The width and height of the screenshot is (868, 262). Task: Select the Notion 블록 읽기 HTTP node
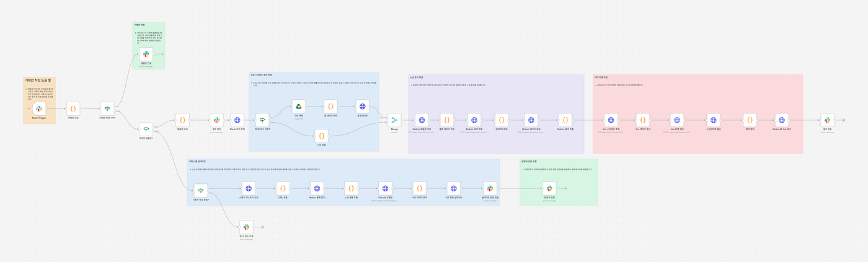pyautogui.click(x=317, y=188)
